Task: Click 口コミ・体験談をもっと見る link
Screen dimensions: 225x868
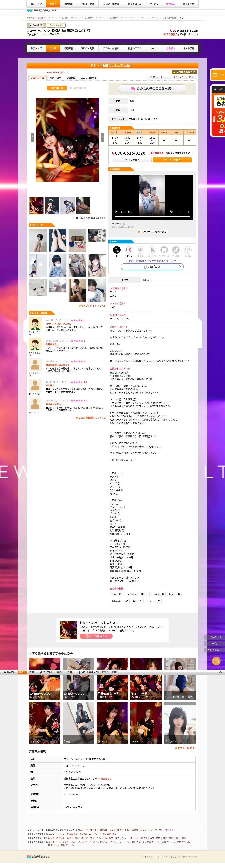Action: [x=91, y=418]
